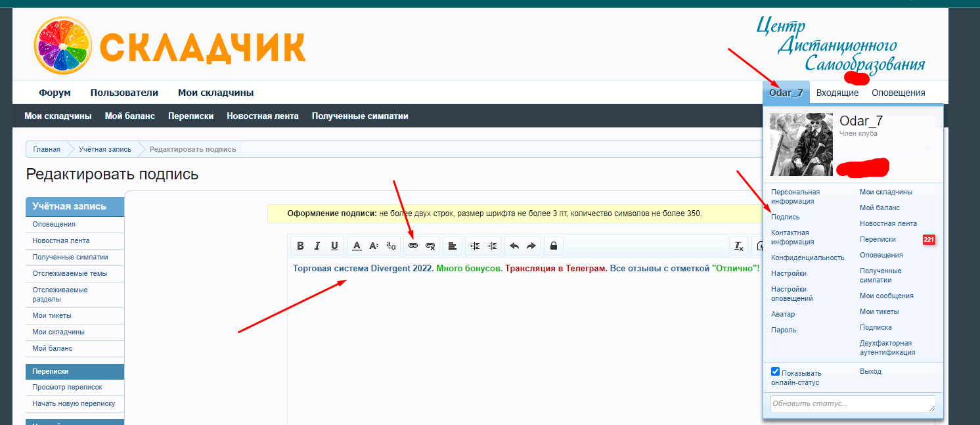Go to Учётная запись breadcrumb
The image size is (980, 425).
click(x=104, y=149)
